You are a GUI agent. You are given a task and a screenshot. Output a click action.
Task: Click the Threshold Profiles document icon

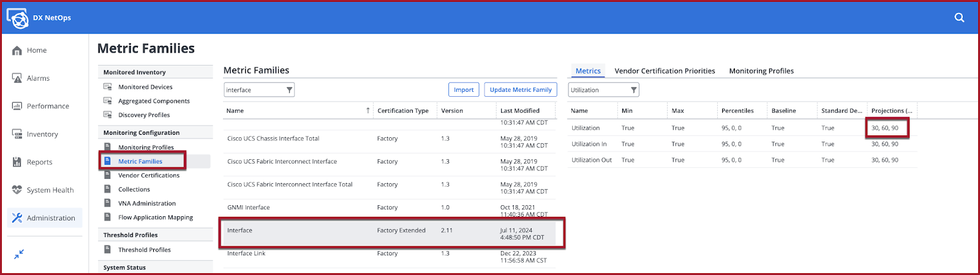click(x=107, y=250)
